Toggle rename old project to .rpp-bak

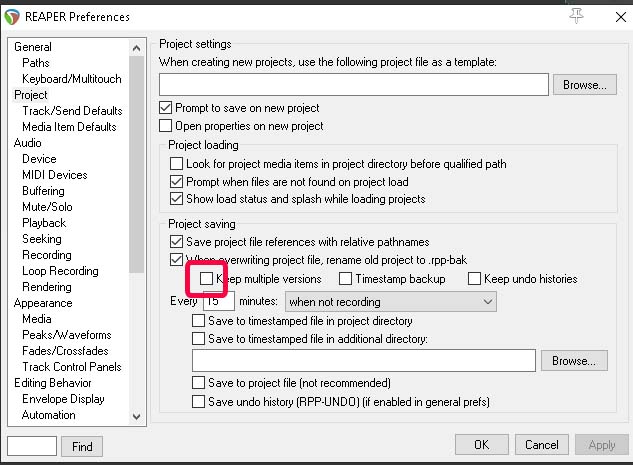[176, 259]
